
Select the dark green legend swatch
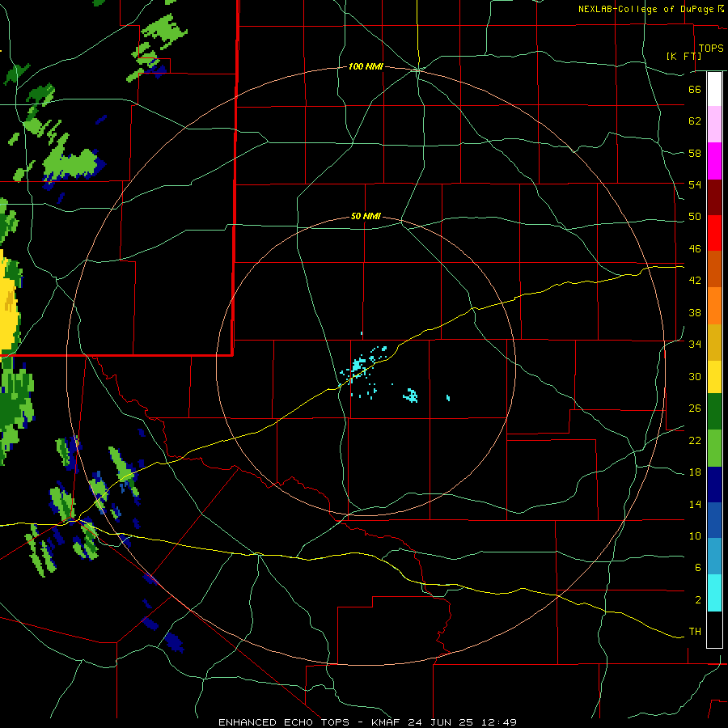point(714,412)
